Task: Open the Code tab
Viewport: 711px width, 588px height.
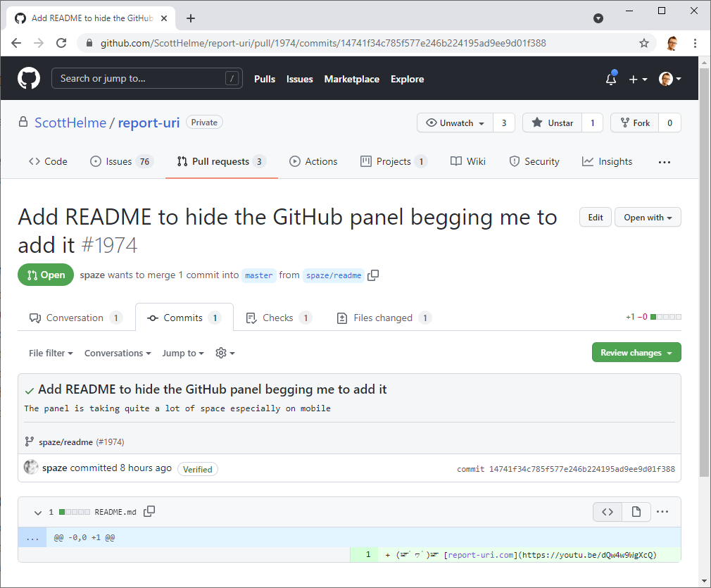Action: (48, 161)
